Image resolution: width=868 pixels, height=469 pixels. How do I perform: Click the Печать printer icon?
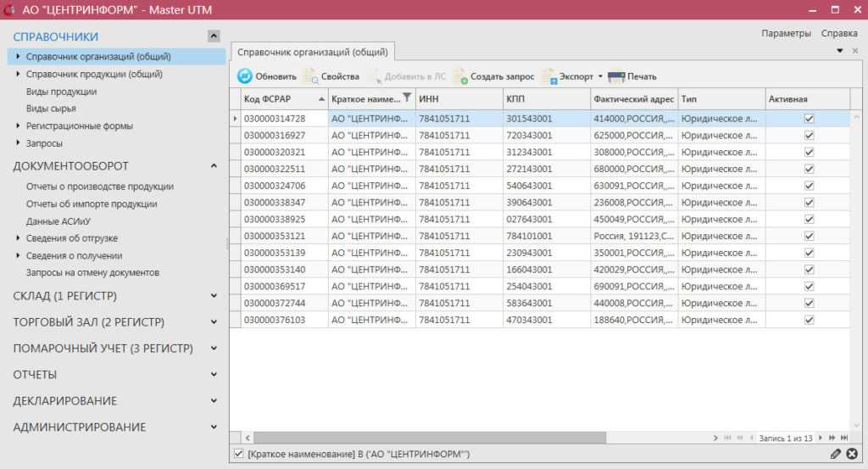click(616, 76)
